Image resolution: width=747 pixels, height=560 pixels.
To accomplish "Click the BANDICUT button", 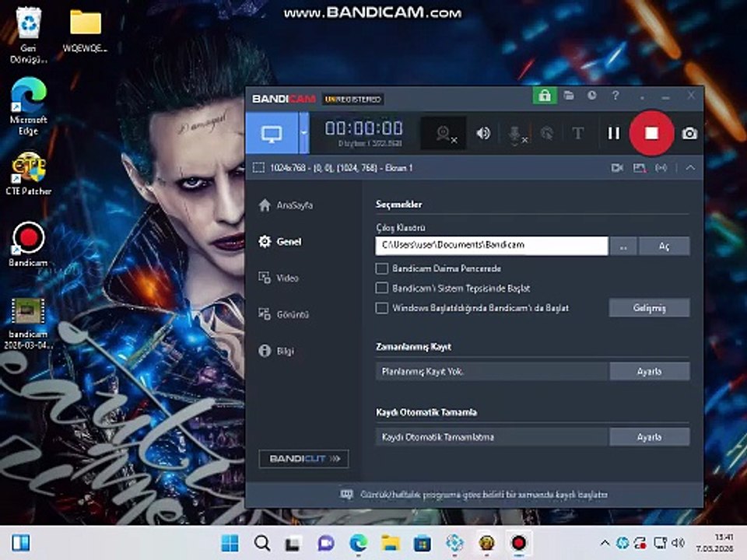I will 303,459.
